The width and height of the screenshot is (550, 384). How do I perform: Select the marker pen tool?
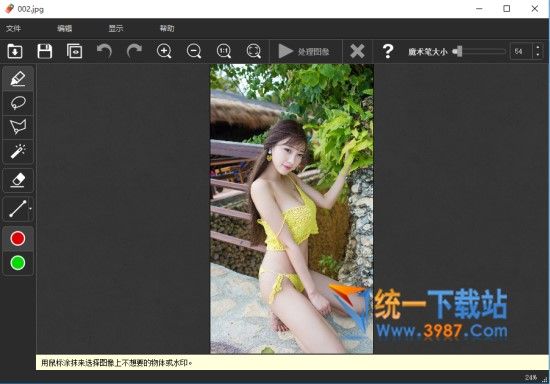[x=18, y=78]
